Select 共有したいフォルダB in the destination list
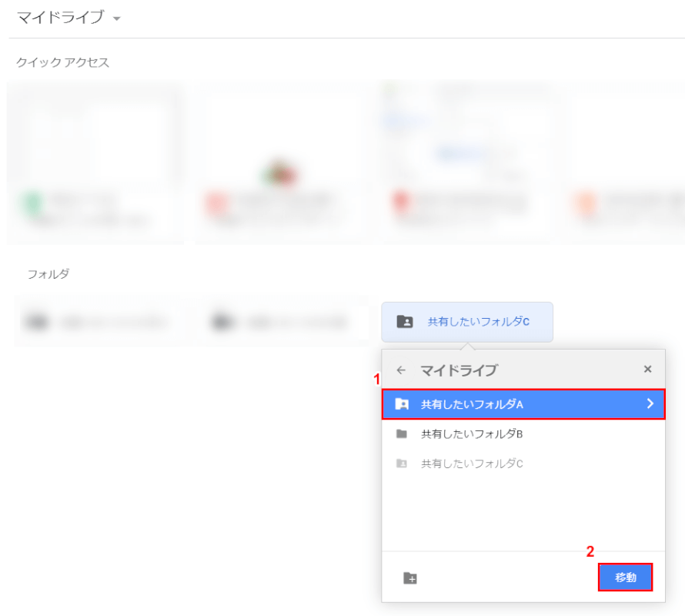The height and width of the screenshot is (616, 685). pos(472,434)
